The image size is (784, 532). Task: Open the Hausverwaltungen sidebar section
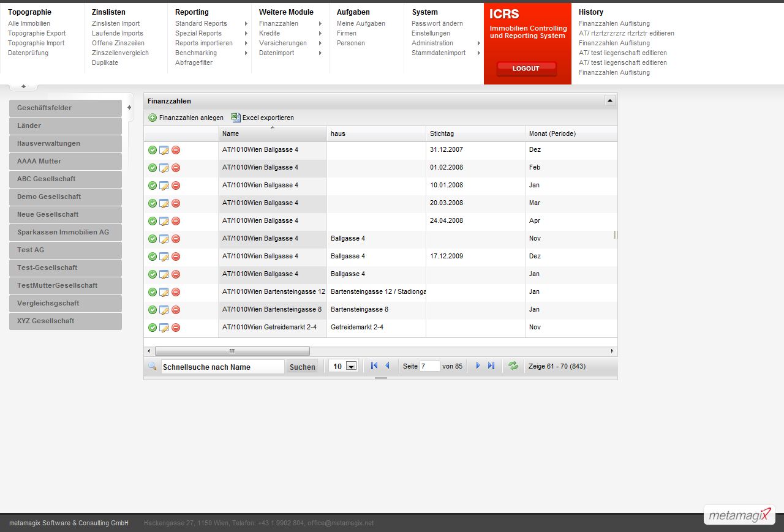(x=66, y=143)
